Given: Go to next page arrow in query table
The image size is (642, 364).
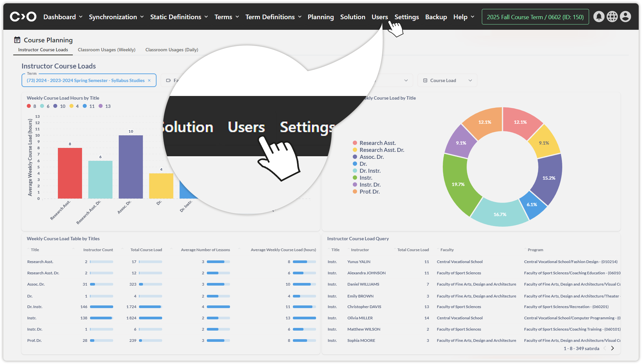Looking at the screenshot, I should tap(613, 348).
